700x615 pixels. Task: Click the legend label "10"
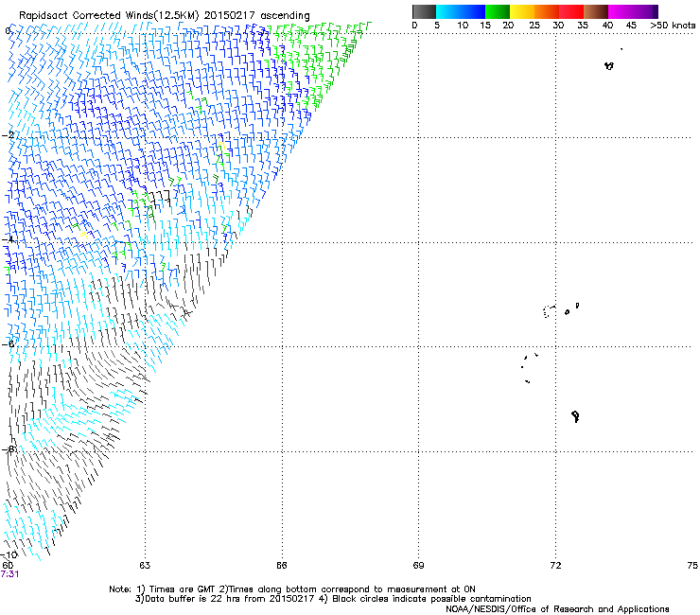tap(463, 26)
